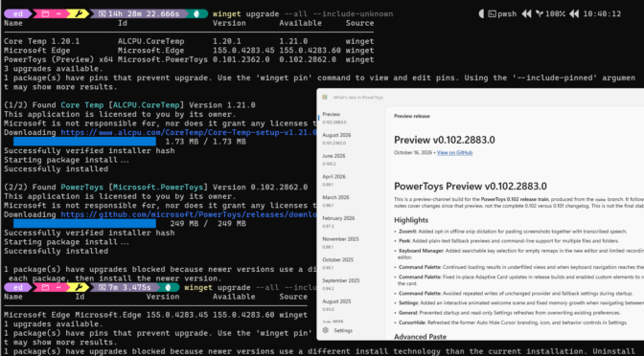This screenshot has height=356, width=644.
Task: Click the "General: Prevented startup" bullet
Action: click(x=509, y=313)
